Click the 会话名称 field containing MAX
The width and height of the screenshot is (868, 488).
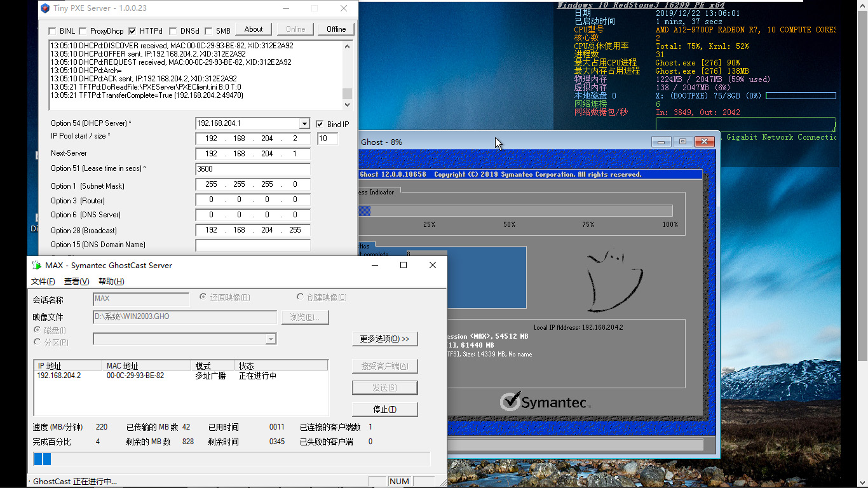(x=141, y=299)
